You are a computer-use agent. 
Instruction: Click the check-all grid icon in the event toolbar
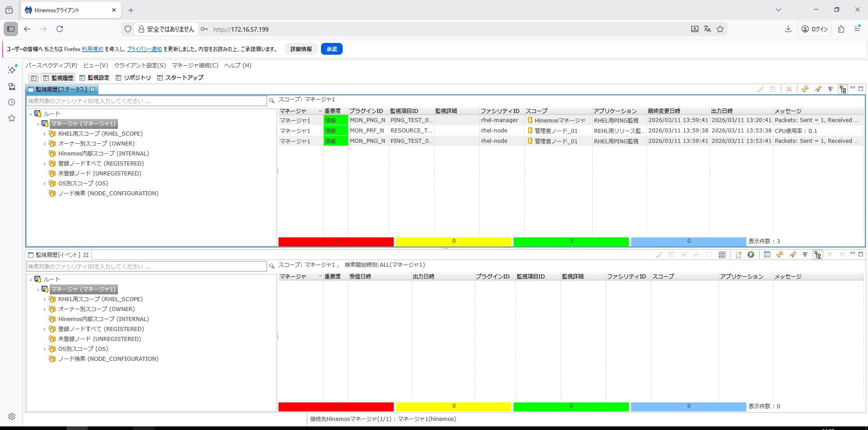(722, 255)
